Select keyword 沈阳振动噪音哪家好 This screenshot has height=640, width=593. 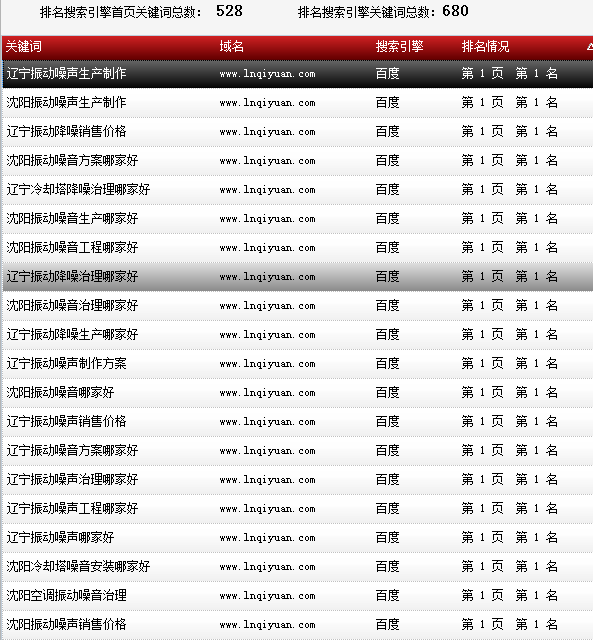(60, 392)
